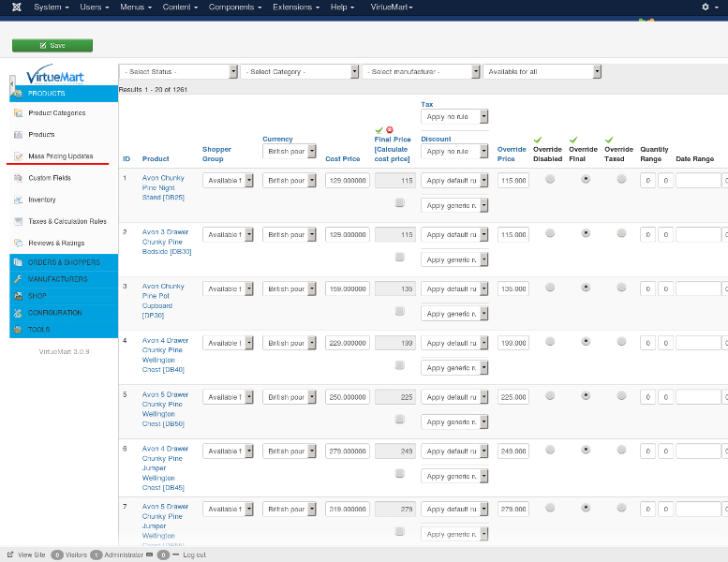This screenshot has height=562, width=728.
Task: Open the Components menu
Action: [235, 7]
